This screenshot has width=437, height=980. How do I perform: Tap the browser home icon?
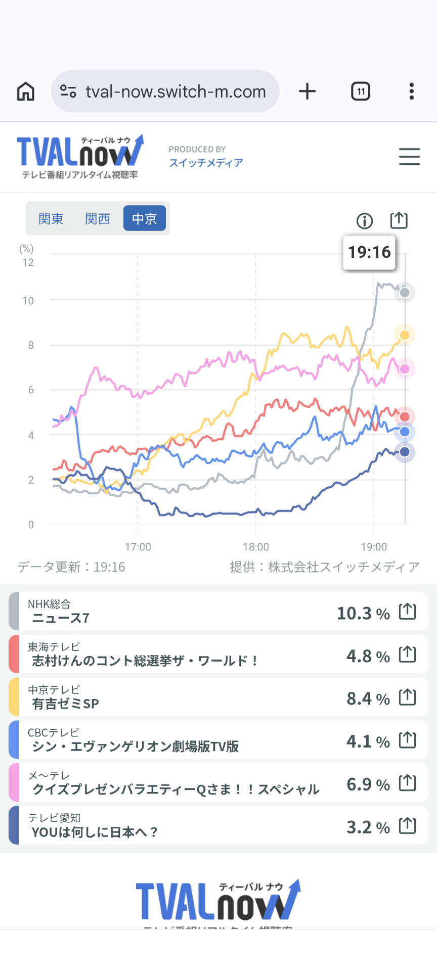(26, 91)
